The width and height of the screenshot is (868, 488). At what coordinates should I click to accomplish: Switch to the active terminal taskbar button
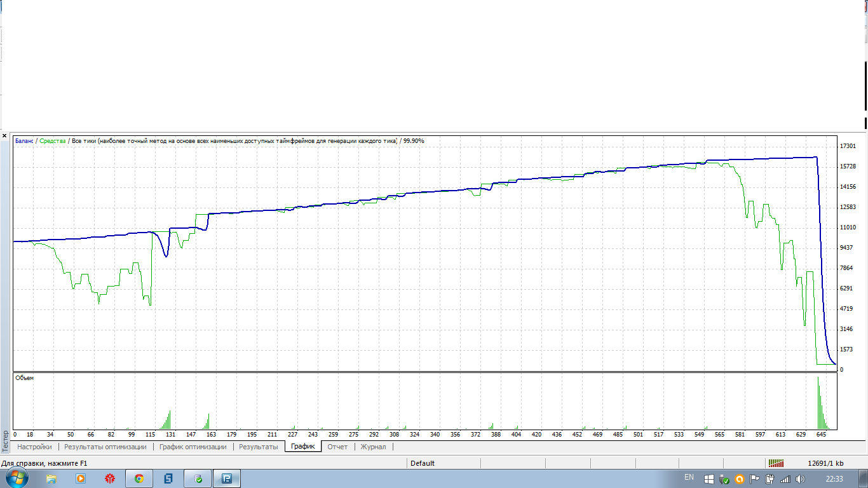tap(227, 478)
